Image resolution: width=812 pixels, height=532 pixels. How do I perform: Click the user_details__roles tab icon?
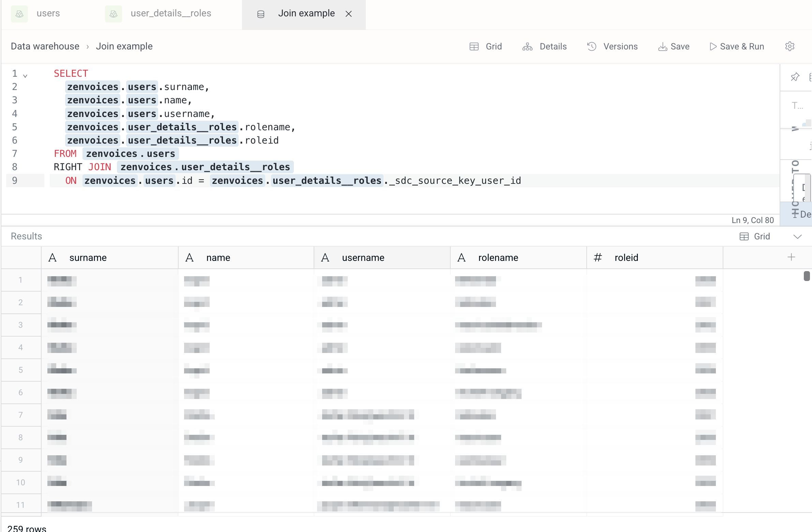coord(113,14)
